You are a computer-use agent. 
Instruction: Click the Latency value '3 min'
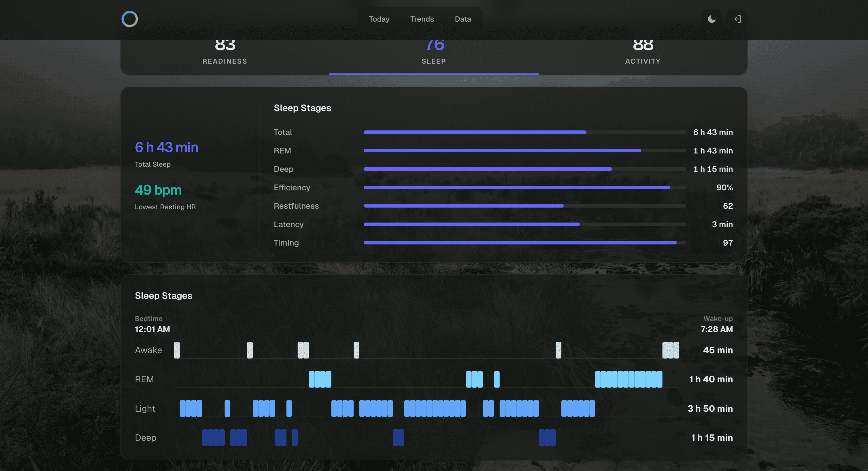[722, 224]
